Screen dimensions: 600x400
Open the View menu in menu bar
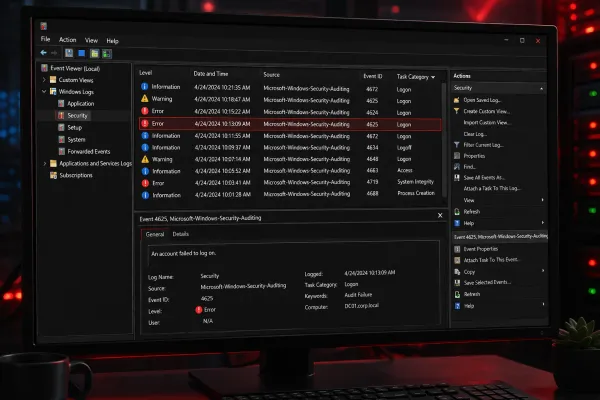coord(91,40)
